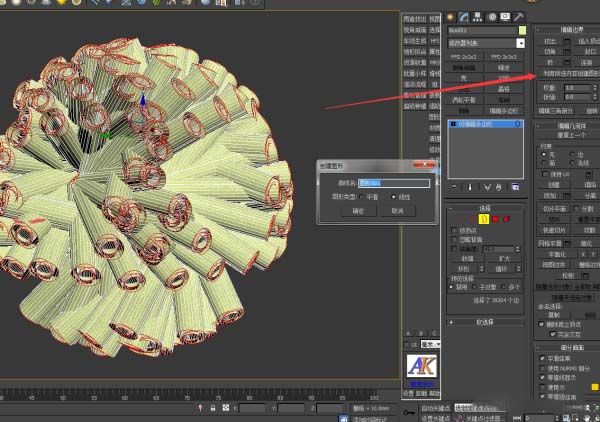600x422 pixels.
Task: Select the Border sub-object level yellow icon
Action: [484, 219]
